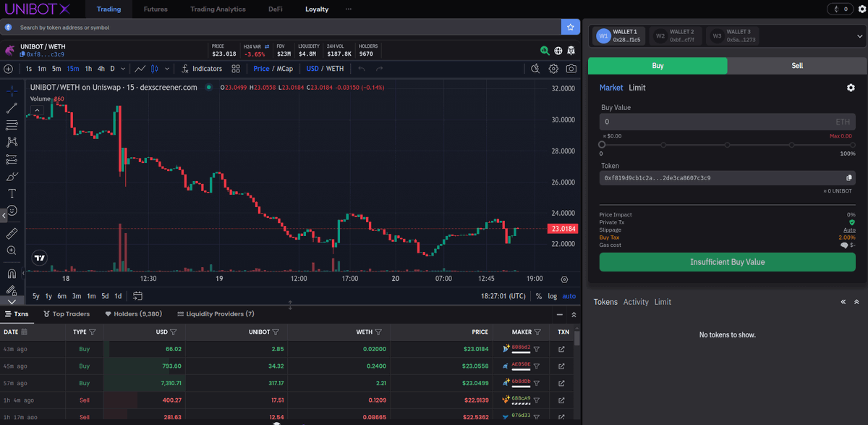Screen dimensions: 868x425
Task: Open the transaction link for the 793.60 buy
Action: (562, 366)
